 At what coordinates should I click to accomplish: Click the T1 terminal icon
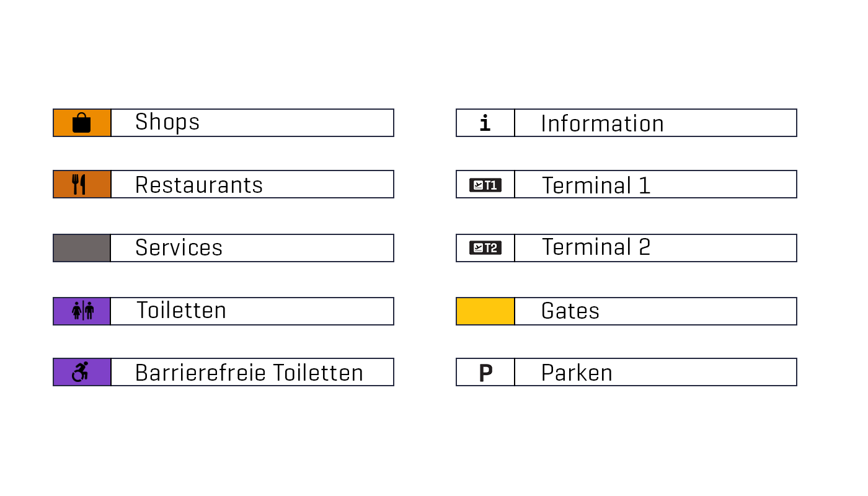point(485,185)
